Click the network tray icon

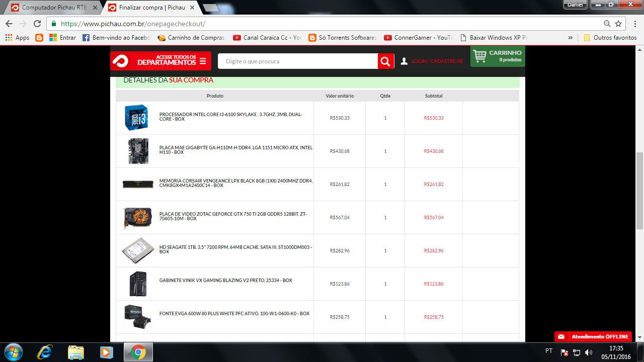click(x=577, y=352)
